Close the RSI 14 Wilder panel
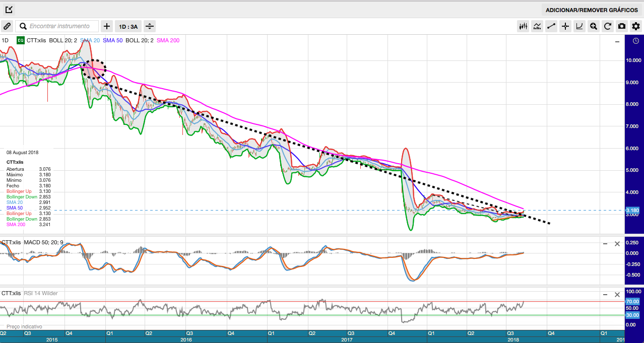 click(617, 294)
